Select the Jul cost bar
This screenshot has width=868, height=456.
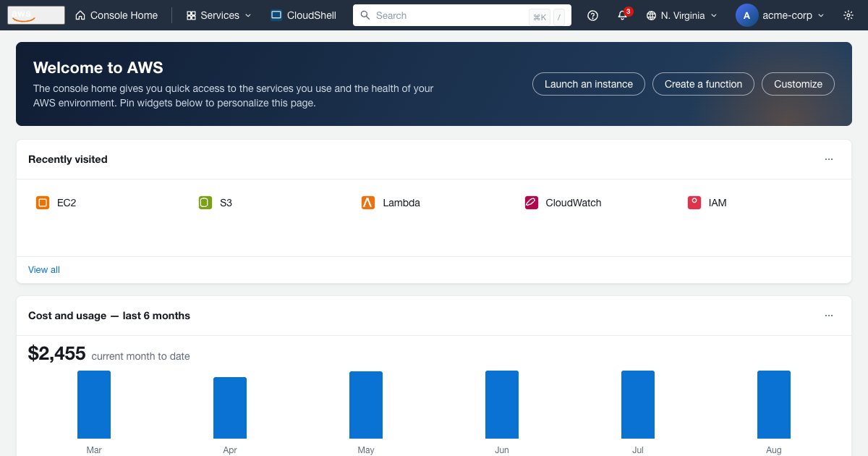638,405
